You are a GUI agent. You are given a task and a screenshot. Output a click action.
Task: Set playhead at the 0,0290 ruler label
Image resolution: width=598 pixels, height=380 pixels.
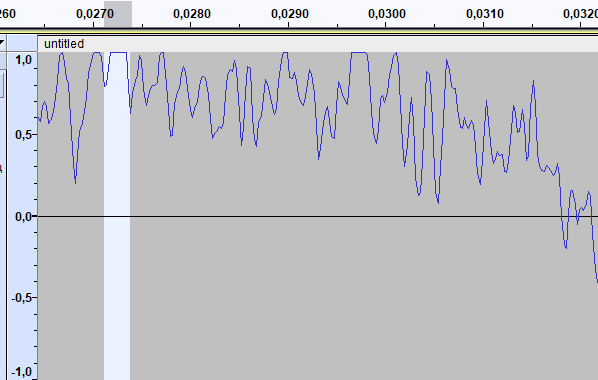(x=289, y=14)
